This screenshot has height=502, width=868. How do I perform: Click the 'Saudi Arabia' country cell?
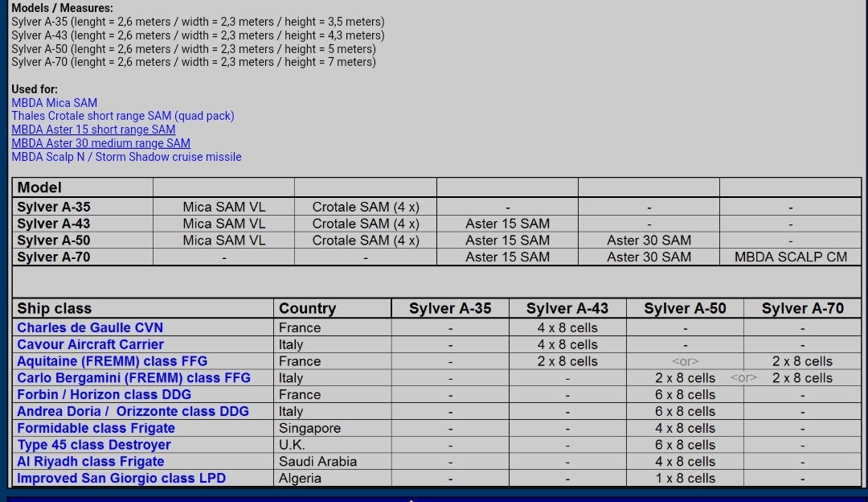click(x=317, y=462)
